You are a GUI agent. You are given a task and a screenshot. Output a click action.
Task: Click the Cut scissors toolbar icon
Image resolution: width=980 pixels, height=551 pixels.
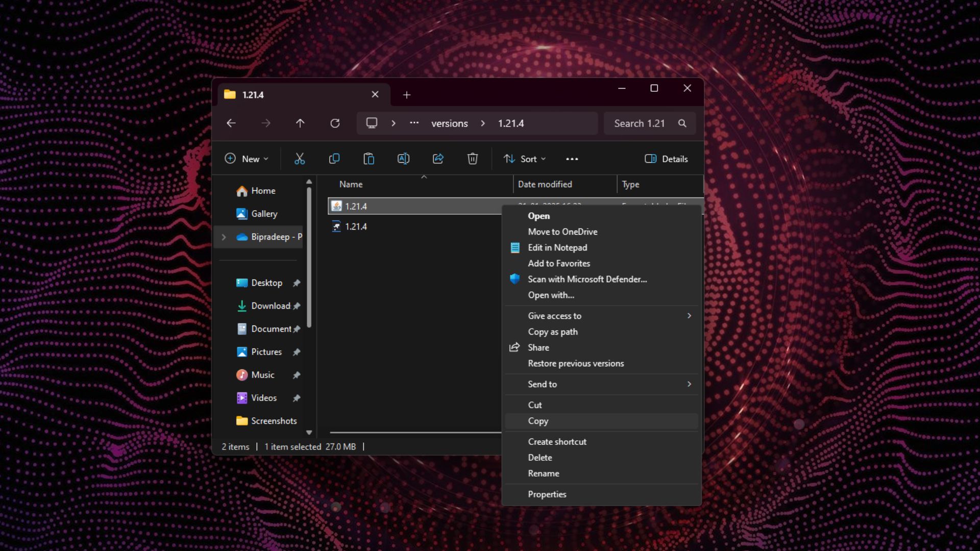[300, 159]
